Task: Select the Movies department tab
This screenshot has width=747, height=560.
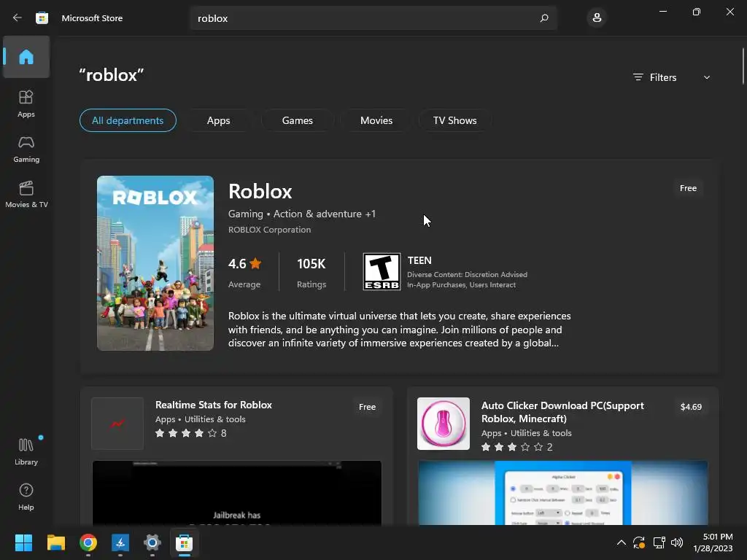Action: pyautogui.click(x=376, y=120)
